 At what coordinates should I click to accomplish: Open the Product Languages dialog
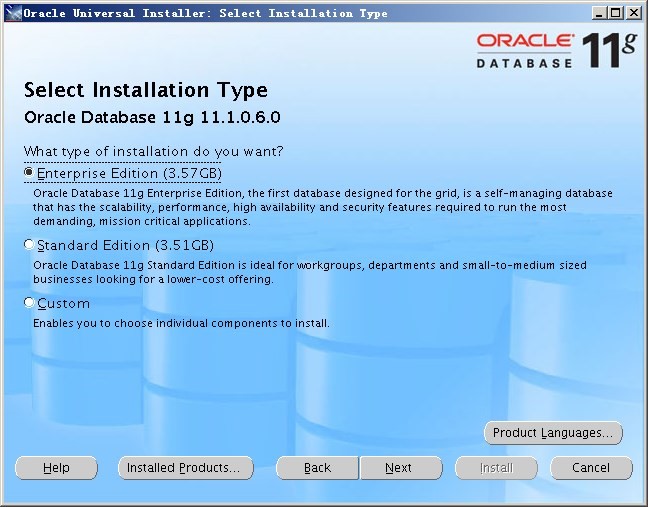[x=553, y=433]
